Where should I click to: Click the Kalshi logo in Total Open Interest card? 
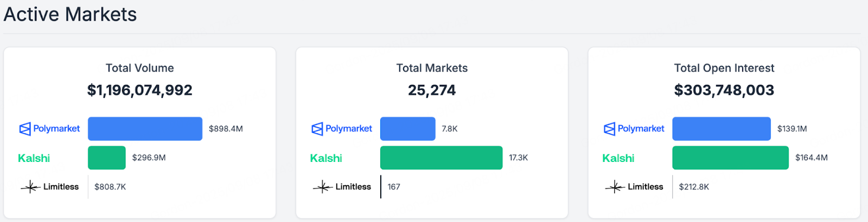[618, 158]
